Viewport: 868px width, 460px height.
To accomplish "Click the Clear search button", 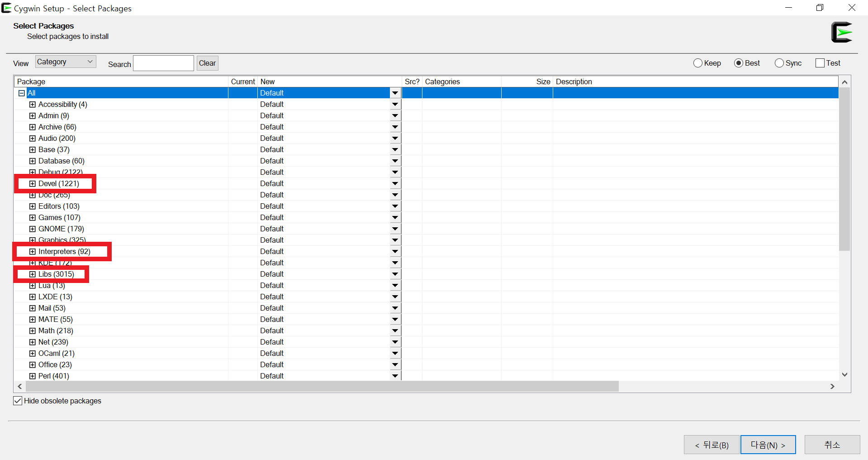I will click(208, 63).
